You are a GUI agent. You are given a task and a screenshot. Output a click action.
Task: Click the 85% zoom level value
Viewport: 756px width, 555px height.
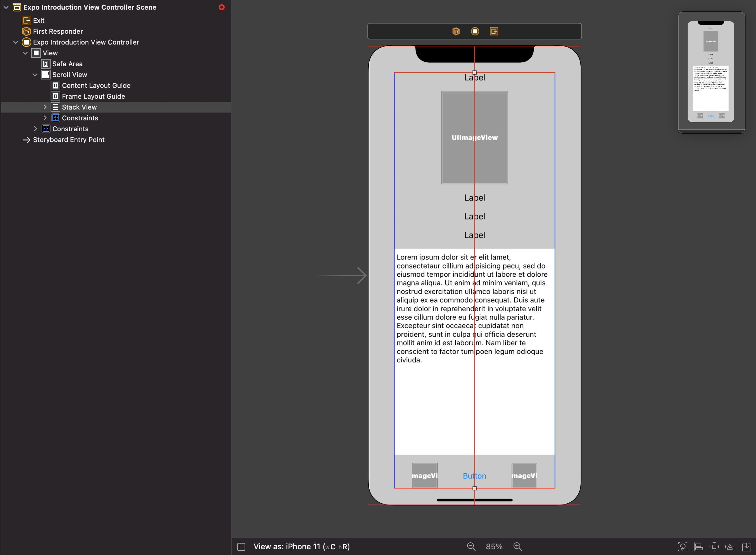point(494,547)
